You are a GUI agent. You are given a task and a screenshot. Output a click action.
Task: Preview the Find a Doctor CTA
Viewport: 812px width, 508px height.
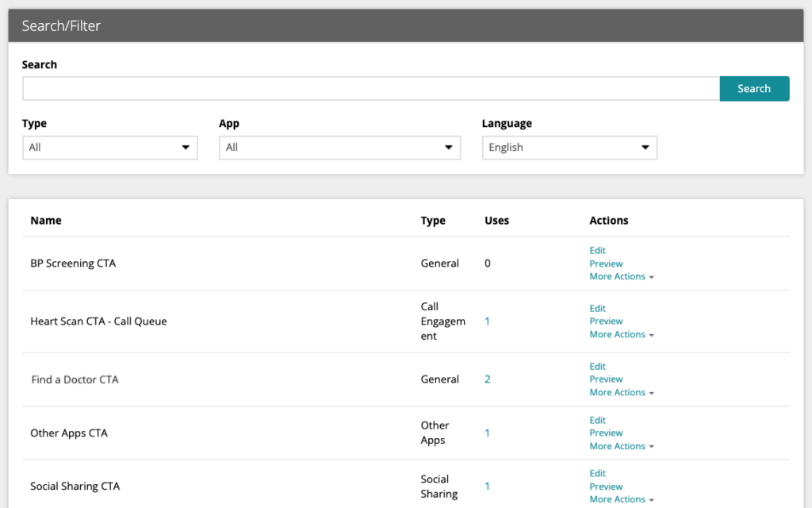pos(606,379)
